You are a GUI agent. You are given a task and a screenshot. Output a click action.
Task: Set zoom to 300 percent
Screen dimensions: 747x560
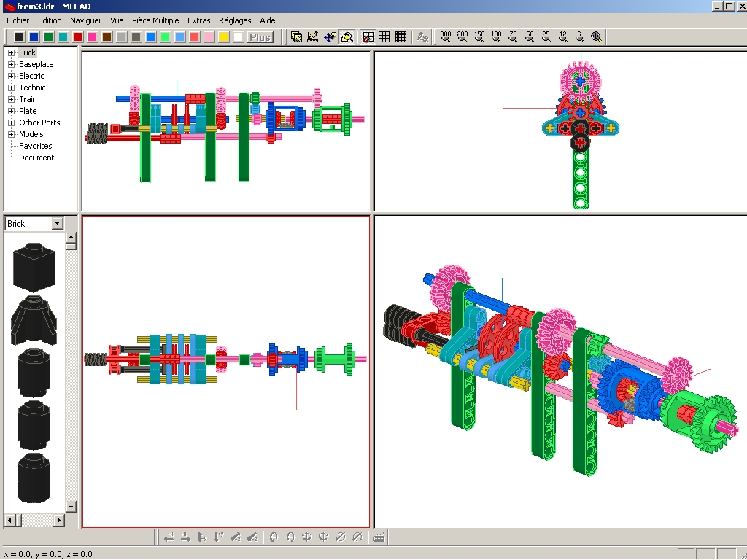[x=446, y=36]
